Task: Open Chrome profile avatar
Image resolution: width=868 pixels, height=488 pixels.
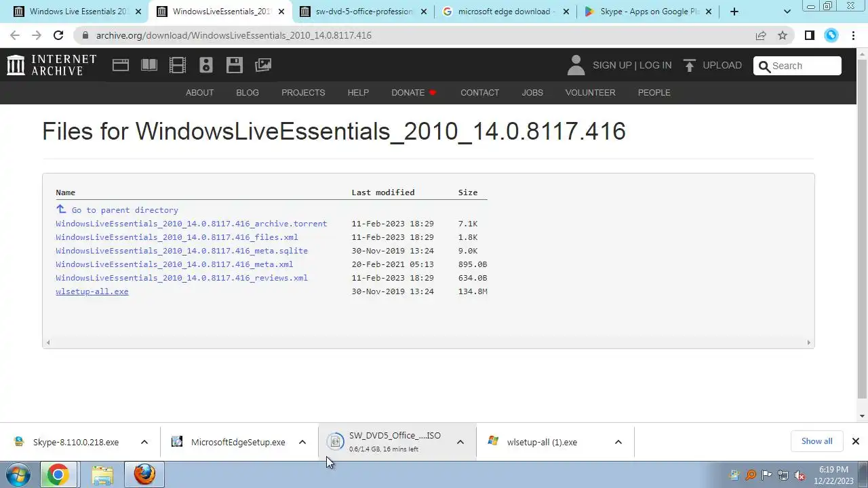Action: (x=831, y=35)
